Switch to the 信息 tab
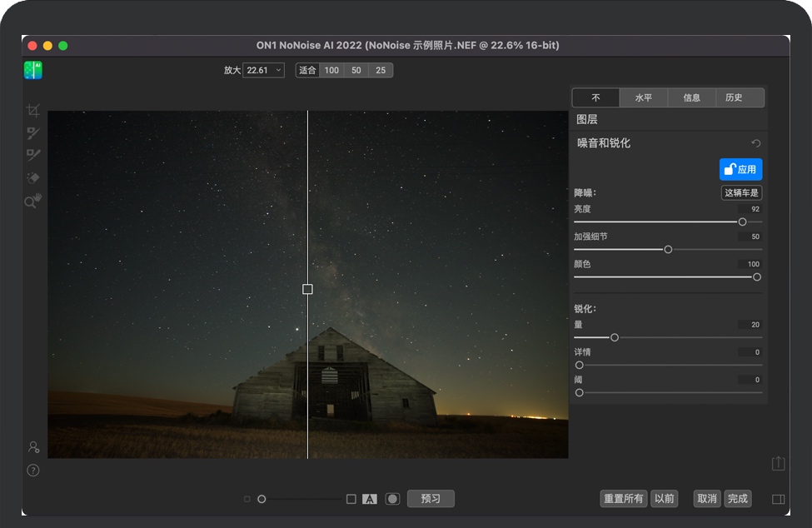 click(x=691, y=97)
